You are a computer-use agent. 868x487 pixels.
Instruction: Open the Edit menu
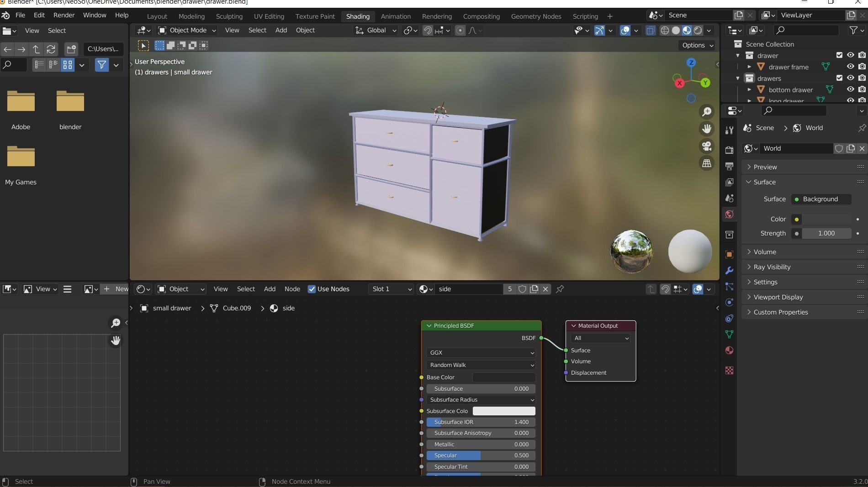click(39, 15)
